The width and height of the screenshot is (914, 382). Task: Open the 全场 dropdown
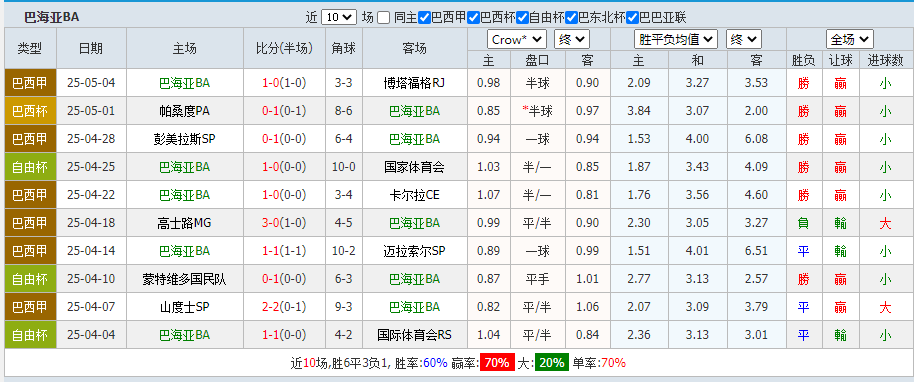850,40
